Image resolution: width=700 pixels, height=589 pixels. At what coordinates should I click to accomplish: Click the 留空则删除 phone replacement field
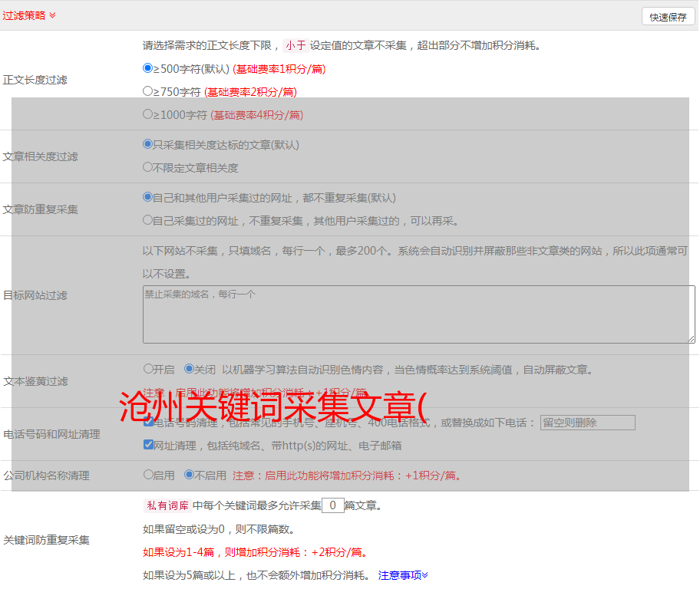[587, 423]
